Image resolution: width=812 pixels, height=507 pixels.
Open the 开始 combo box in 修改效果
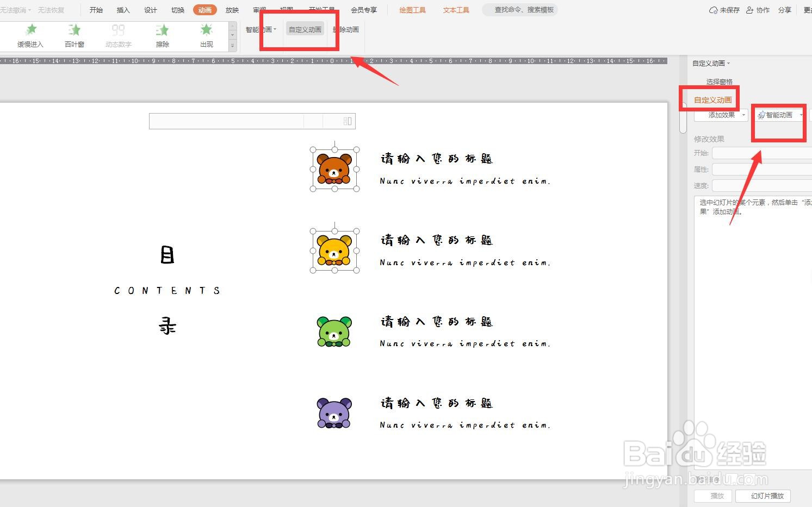[762, 153]
